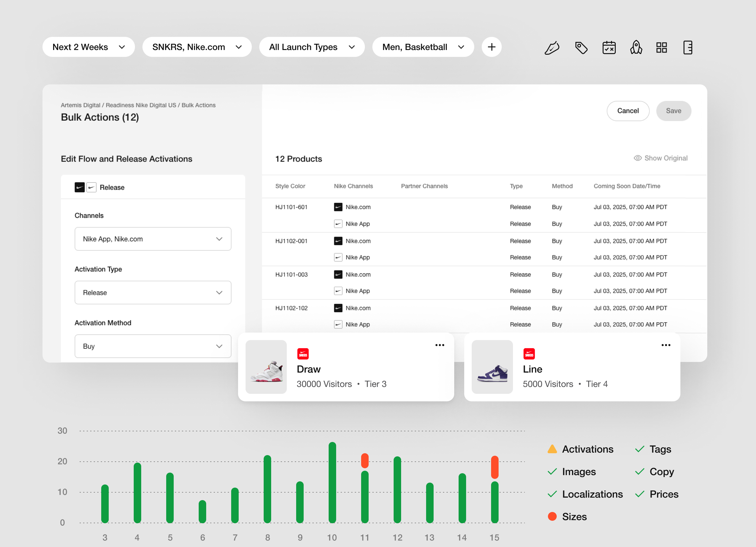Open the Line card three-dot menu
This screenshot has height=547, width=756.
coord(666,345)
